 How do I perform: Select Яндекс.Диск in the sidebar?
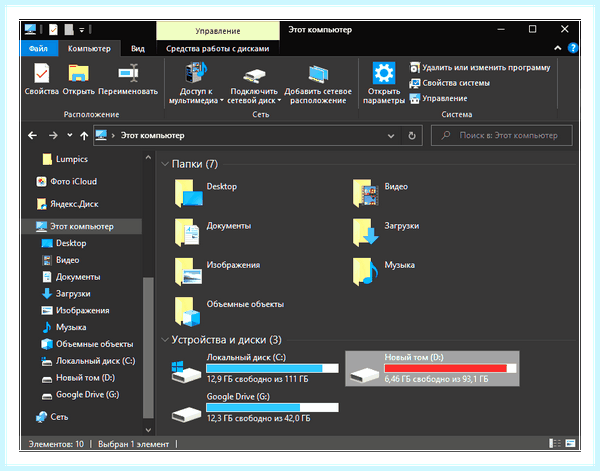pyautogui.click(x=67, y=204)
